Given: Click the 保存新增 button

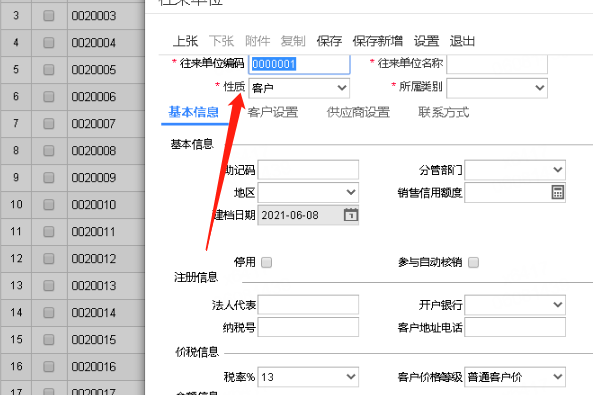Looking at the screenshot, I should point(377,41).
